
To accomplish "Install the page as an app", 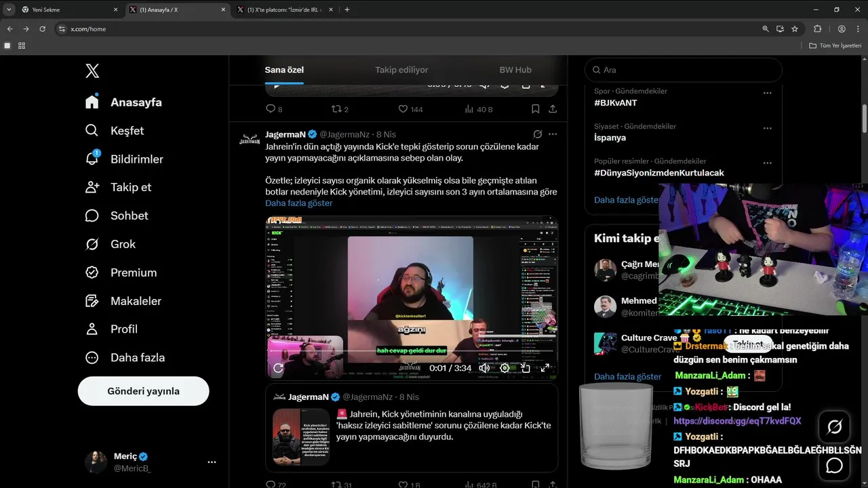I will coord(781,29).
